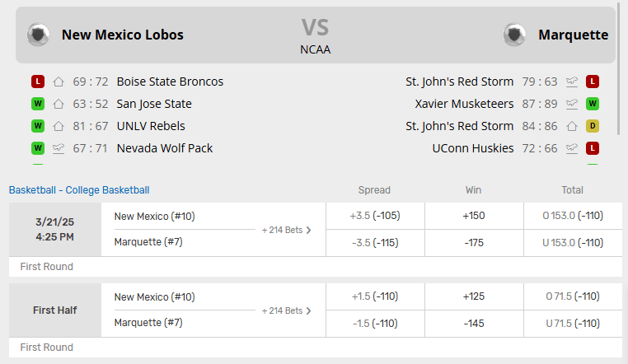Open the Basketball category link
Viewport: 628px width, 364px height.
pyautogui.click(x=33, y=190)
